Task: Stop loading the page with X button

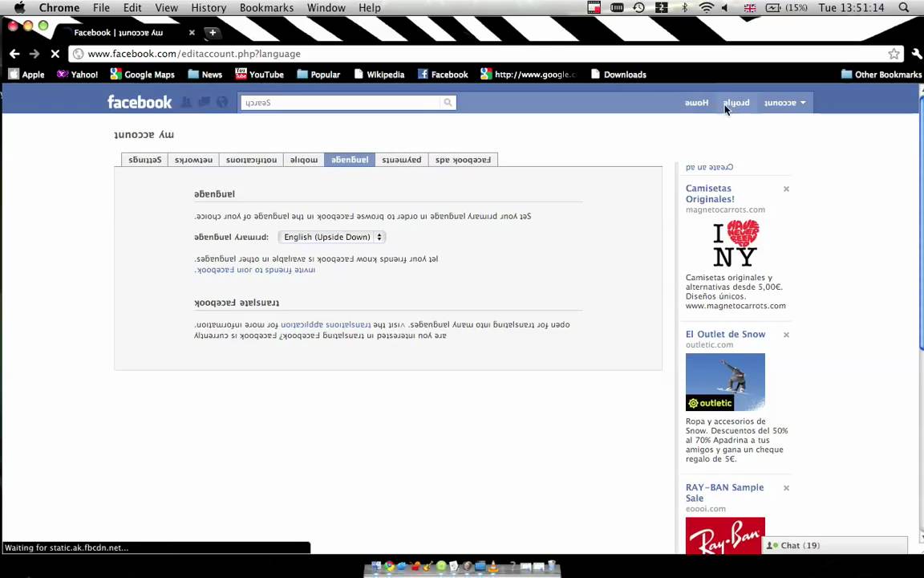Action: pos(55,54)
